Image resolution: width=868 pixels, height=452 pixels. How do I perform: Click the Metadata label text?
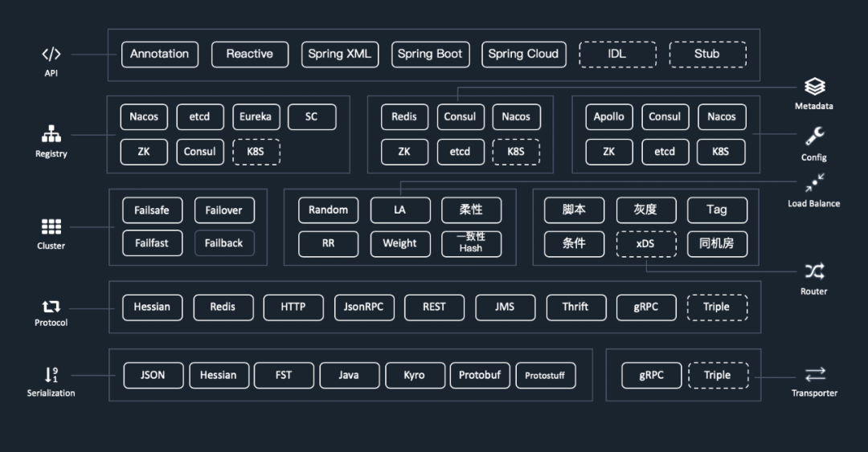click(813, 106)
